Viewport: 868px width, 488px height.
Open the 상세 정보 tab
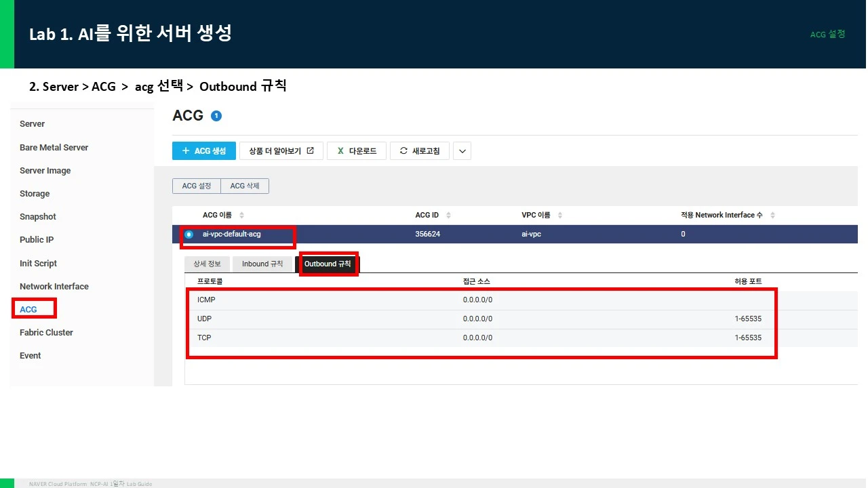207,264
